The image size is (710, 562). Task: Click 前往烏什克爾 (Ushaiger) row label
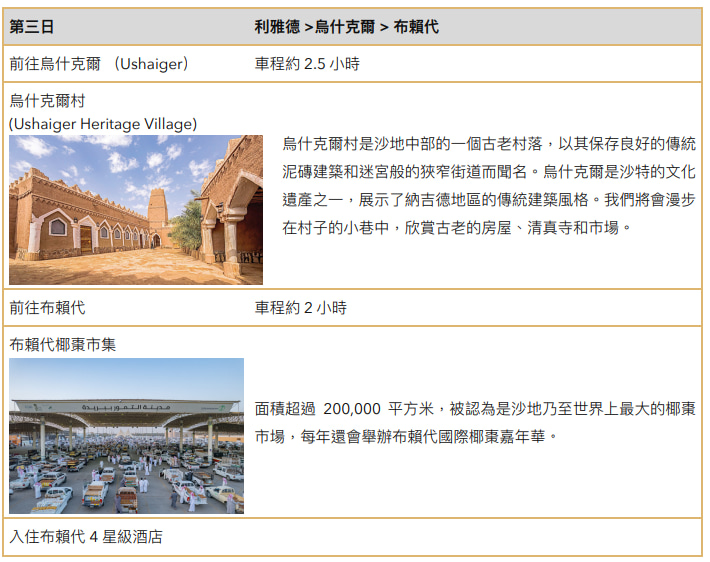(x=99, y=64)
